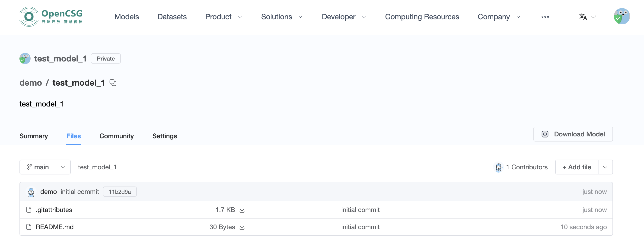Screen dimensions: 644x251
Task: Click the three-dots more menu
Action: 545,17
